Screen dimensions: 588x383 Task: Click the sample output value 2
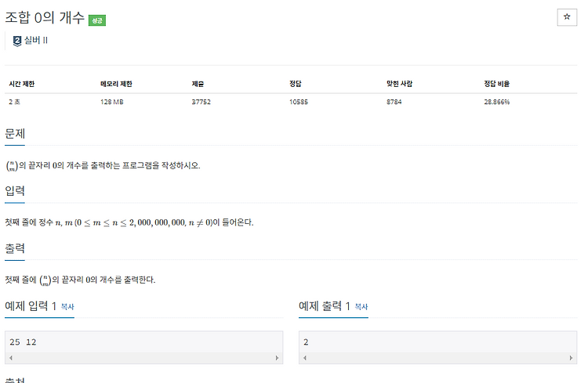coord(306,341)
